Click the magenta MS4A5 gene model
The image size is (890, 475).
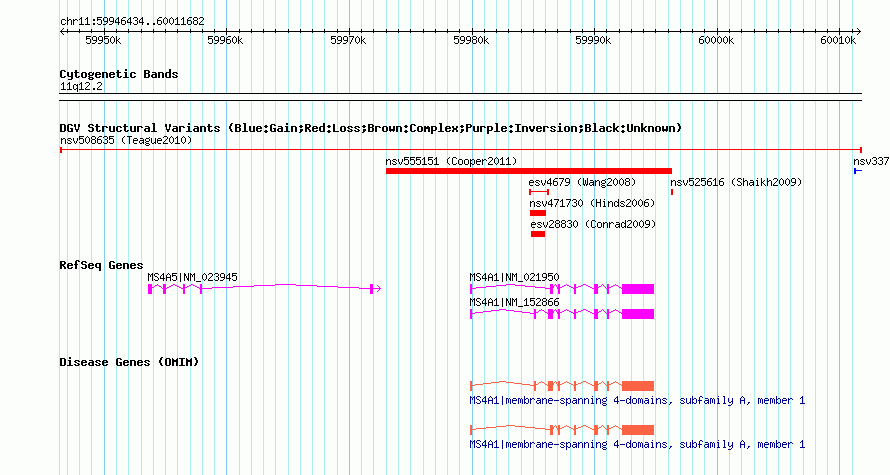click(x=264, y=289)
